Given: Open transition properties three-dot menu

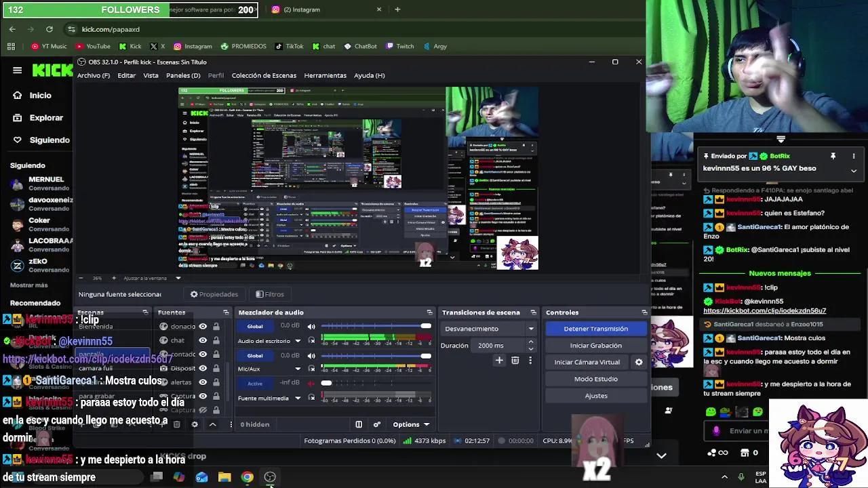Looking at the screenshot, I should pyautogui.click(x=530, y=361).
